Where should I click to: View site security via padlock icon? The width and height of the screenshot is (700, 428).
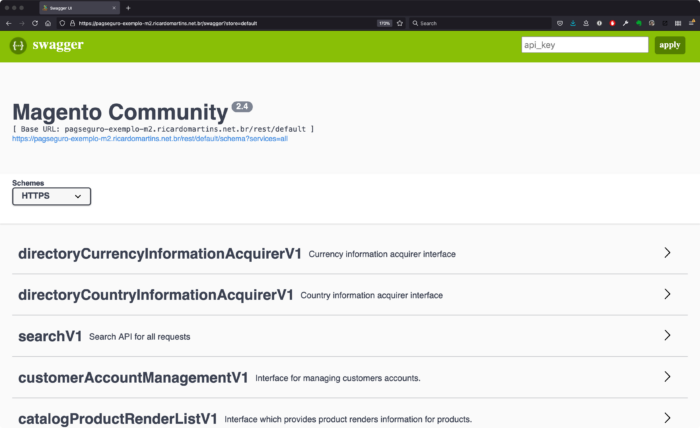pyautogui.click(x=72, y=23)
